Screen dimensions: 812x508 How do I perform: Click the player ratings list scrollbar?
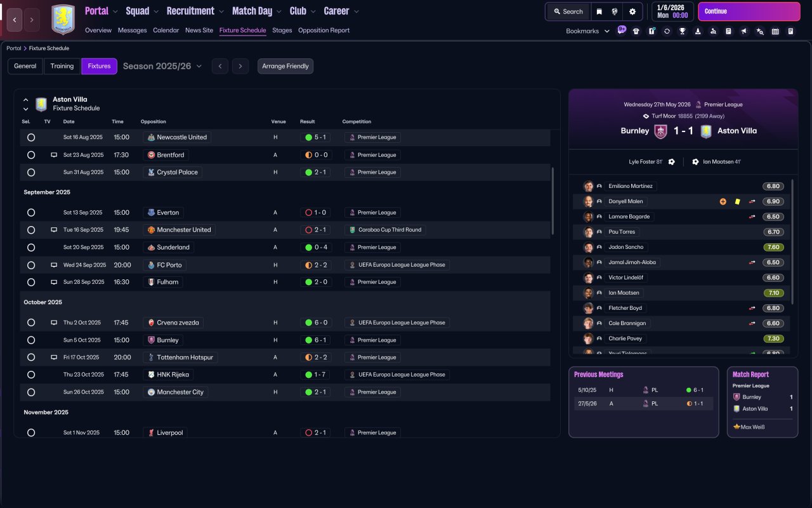(x=792, y=242)
